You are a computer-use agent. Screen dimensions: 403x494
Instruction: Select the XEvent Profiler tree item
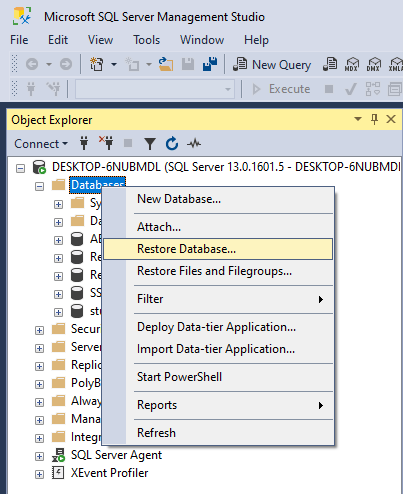point(109,473)
